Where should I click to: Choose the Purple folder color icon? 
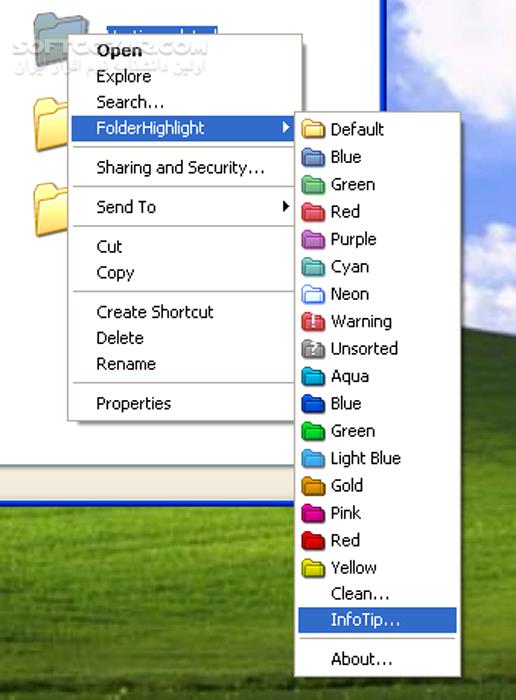313,239
